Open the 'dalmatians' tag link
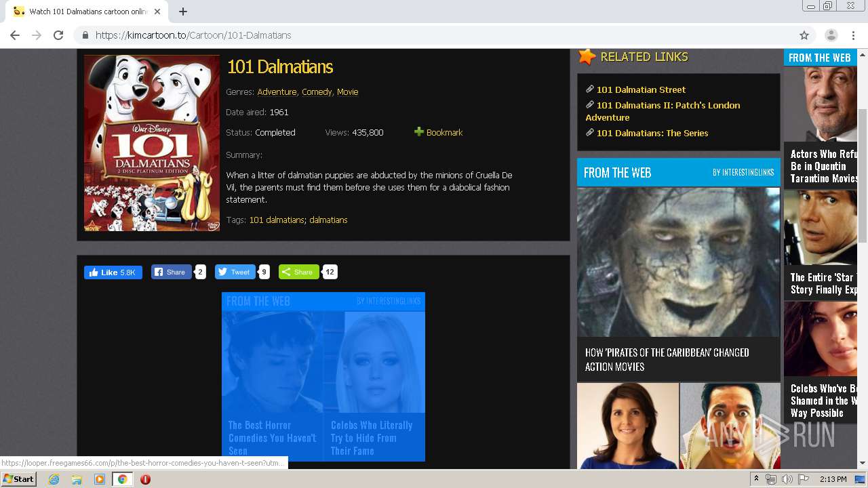The image size is (868, 488). [x=328, y=220]
